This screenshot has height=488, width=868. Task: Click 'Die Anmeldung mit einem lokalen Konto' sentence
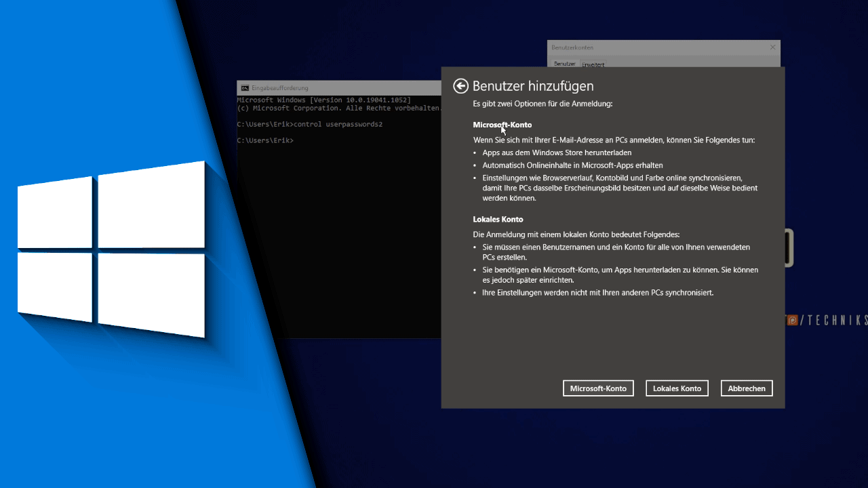point(575,234)
